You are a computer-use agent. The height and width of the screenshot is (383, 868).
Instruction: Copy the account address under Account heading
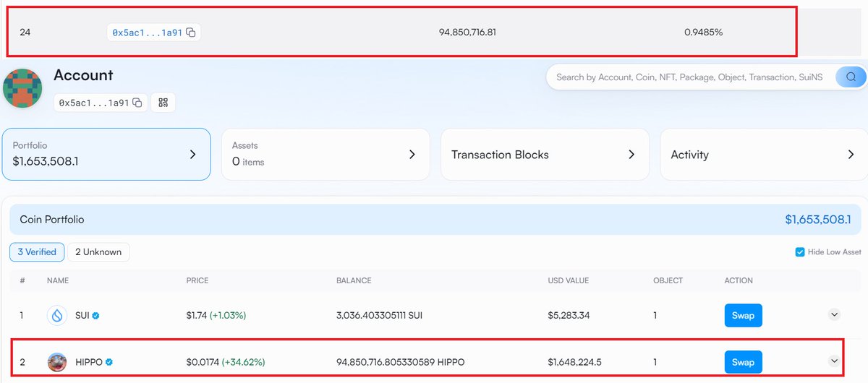[137, 103]
